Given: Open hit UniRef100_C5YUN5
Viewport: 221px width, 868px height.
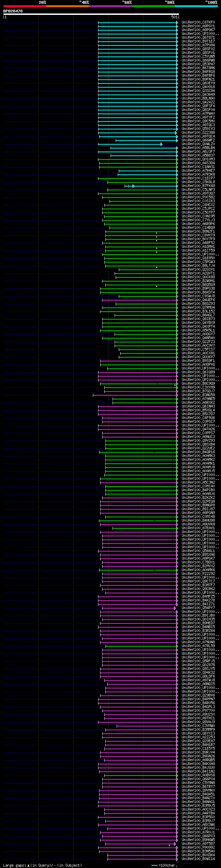Looking at the screenshot, I should pyautogui.click(x=198, y=56).
